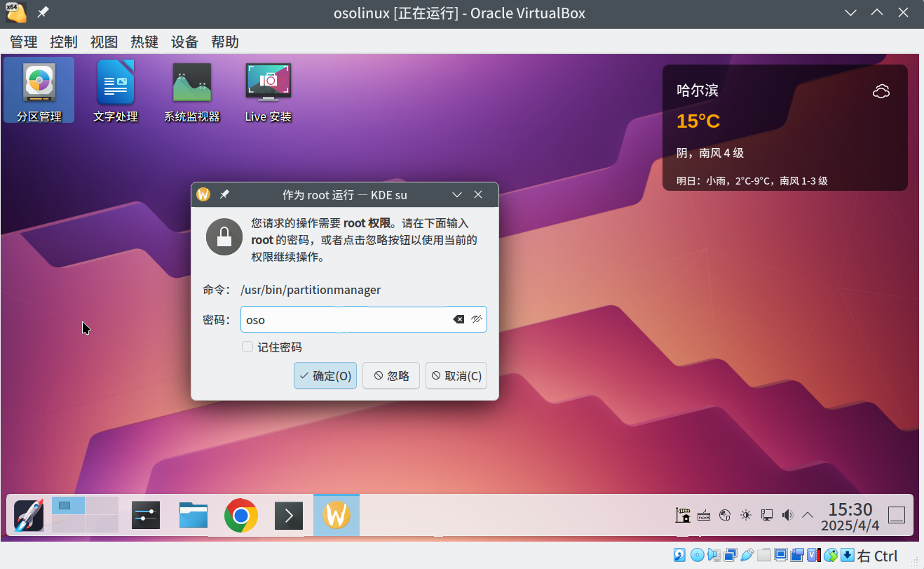
Task: Open the 设备 menu
Action: (x=184, y=41)
